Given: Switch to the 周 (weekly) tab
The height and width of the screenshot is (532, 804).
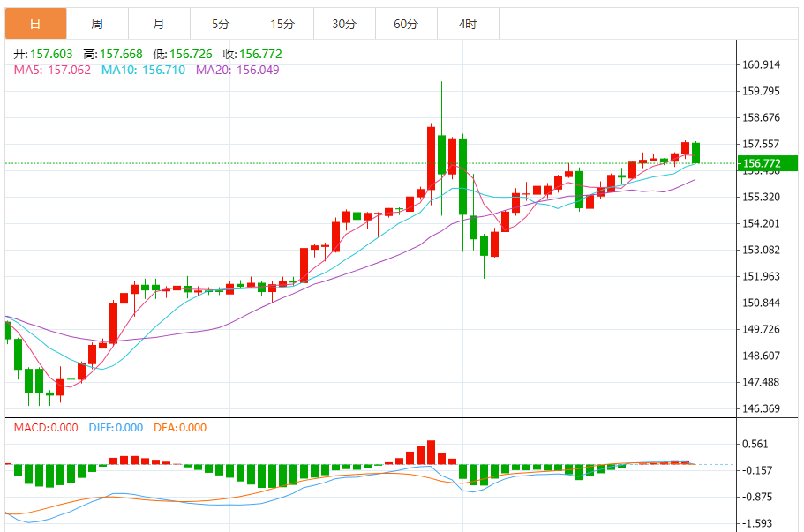Looking at the screenshot, I should (97, 24).
